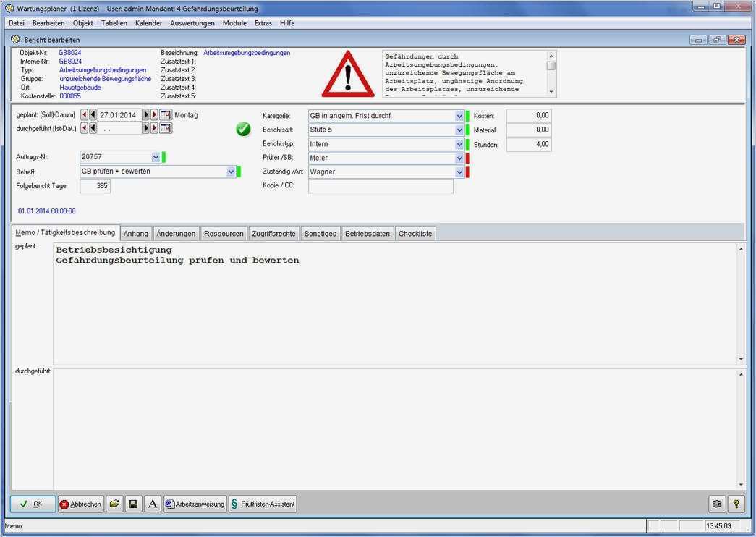Open the Kalender menu

[x=148, y=22]
